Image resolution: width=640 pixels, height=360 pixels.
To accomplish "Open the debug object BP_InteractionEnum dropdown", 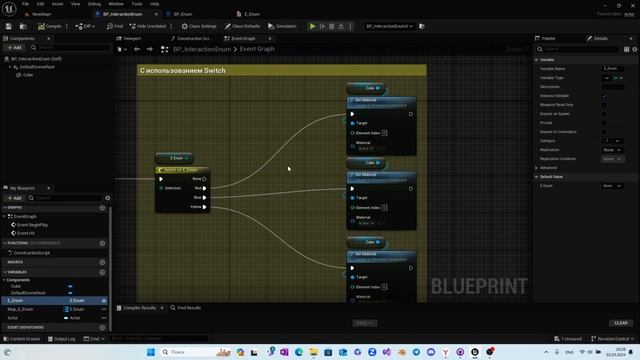I will (389, 26).
